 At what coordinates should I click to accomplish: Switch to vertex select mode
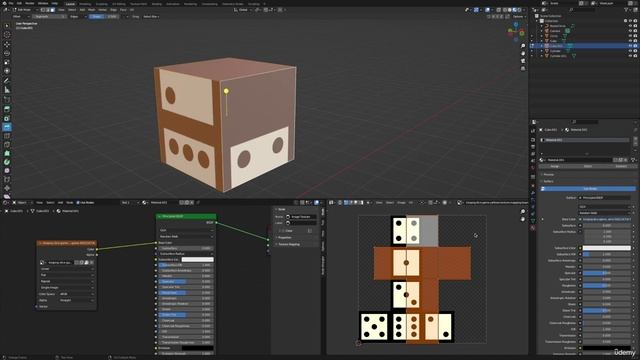42,10
